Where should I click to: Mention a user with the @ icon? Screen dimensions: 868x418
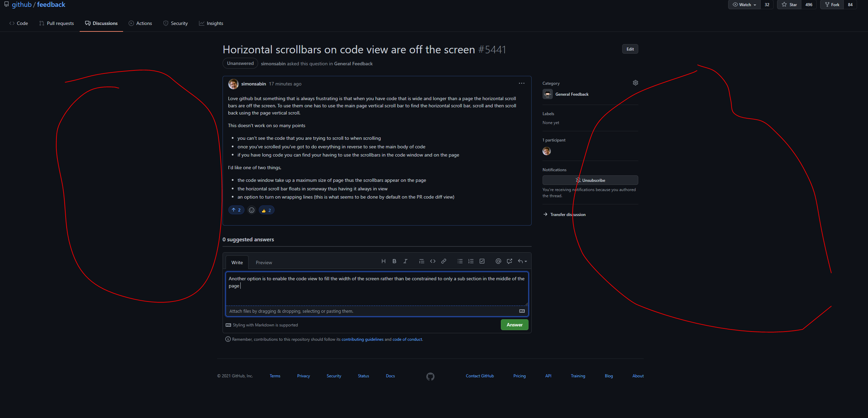coord(498,261)
